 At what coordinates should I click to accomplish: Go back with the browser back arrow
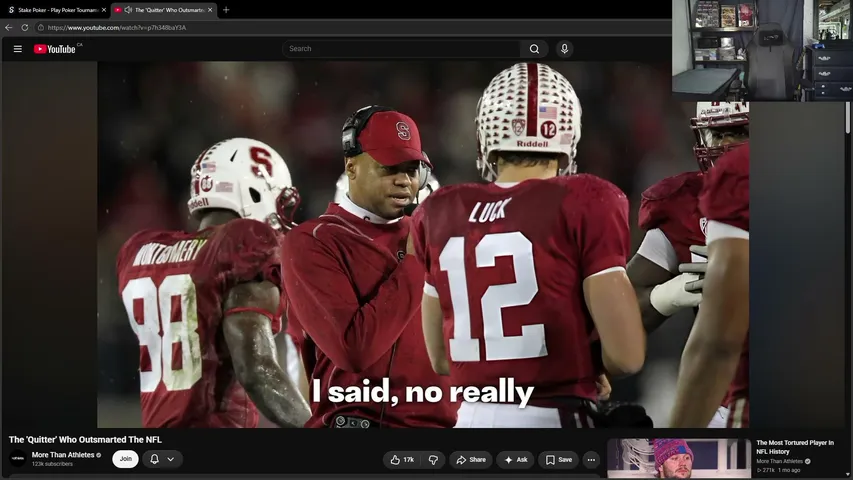click(x=9, y=27)
